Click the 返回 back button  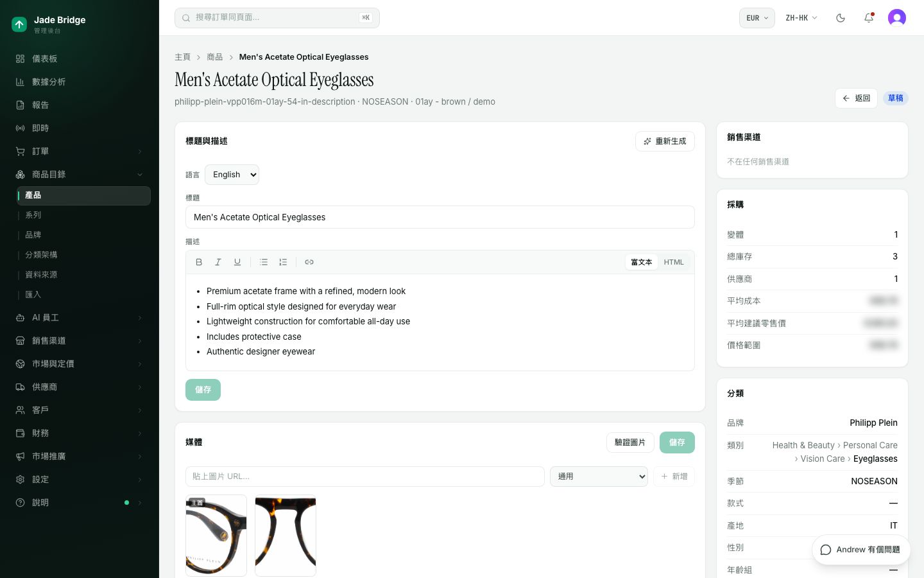pos(856,98)
